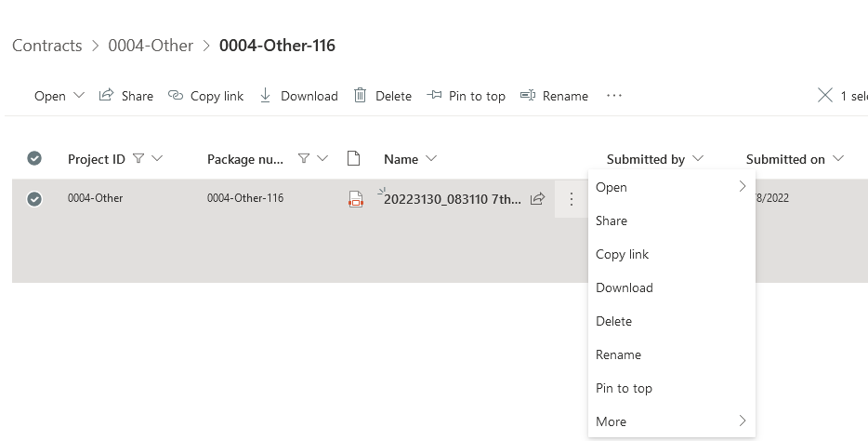Open file 20223130_083110 7th...
This screenshot has height=441, width=868.
pyautogui.click(x=453, y=199)
